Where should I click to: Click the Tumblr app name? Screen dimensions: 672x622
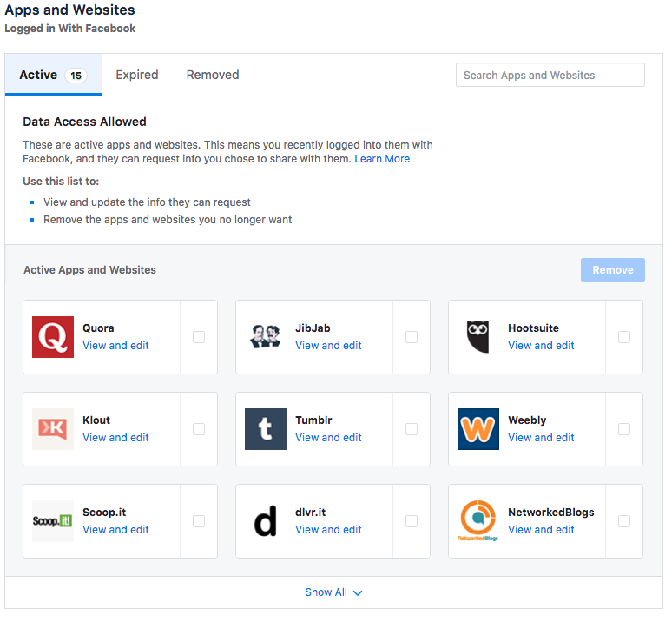pyautogui.click(x=313, y=420)
